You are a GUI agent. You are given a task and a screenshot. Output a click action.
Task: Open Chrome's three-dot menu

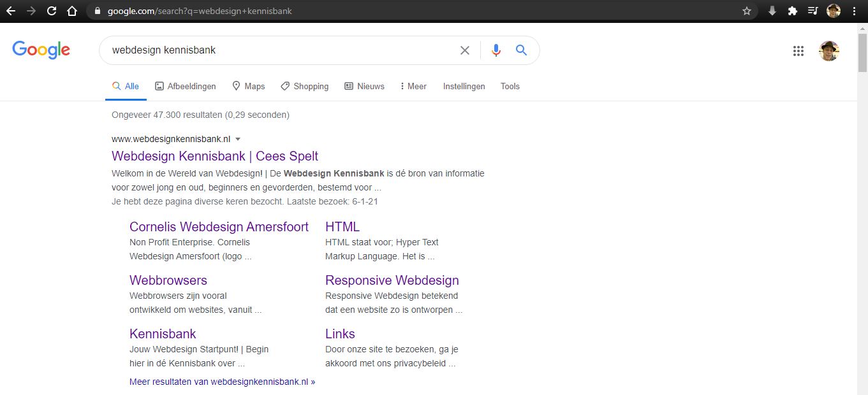(854, 11)
